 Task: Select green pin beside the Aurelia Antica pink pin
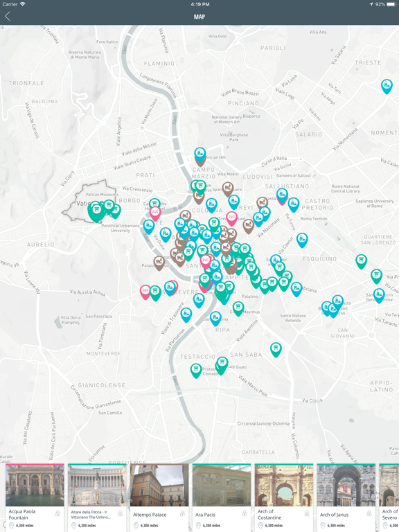155,293
